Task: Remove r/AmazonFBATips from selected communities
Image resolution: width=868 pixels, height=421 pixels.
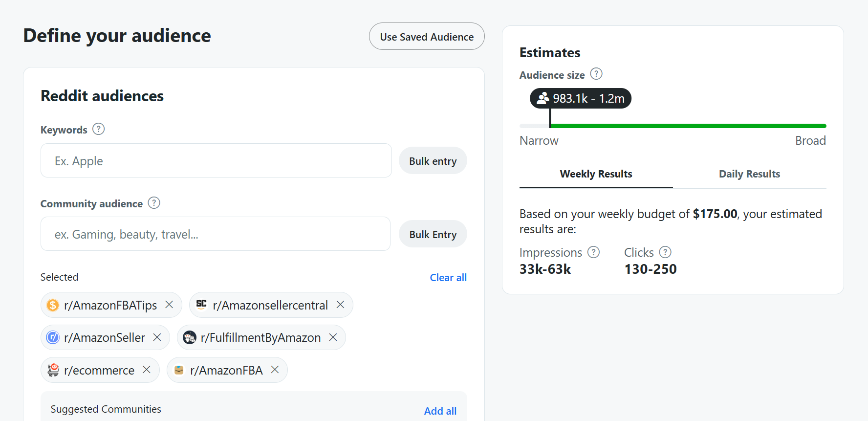Action: tap(169, 305)
